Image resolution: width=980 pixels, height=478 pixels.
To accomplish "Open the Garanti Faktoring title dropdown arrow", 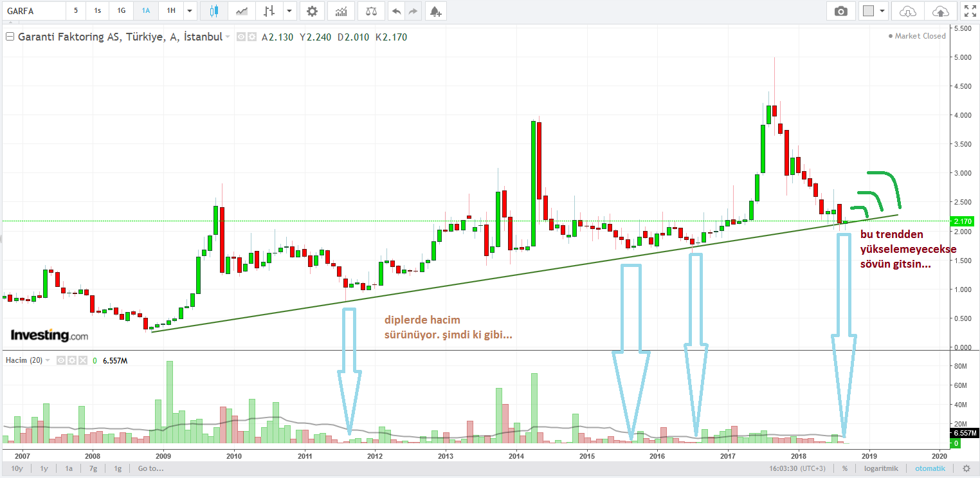I will pyautogui.click(x=228, y=37).
